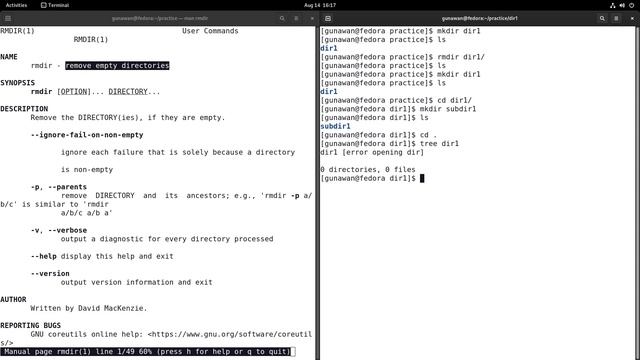Click 'Written by David MacKenzie.' line
640x360 pixels.
[89, 308]
